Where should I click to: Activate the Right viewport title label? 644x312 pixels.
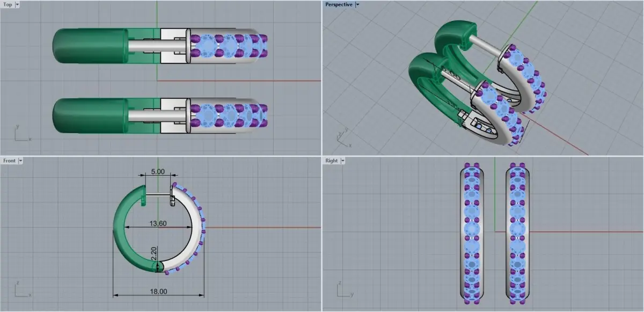(332, 161)
